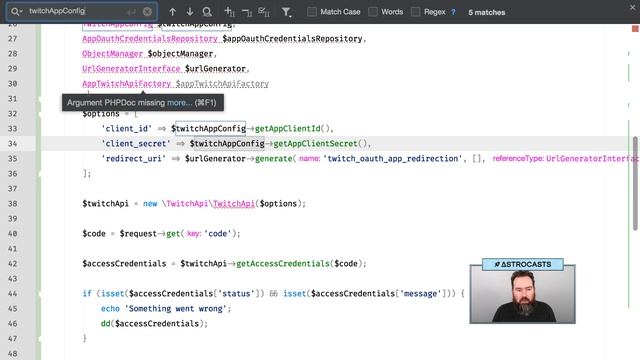Click '5 matches' result count
640x360 pixels.
point(487,12)
